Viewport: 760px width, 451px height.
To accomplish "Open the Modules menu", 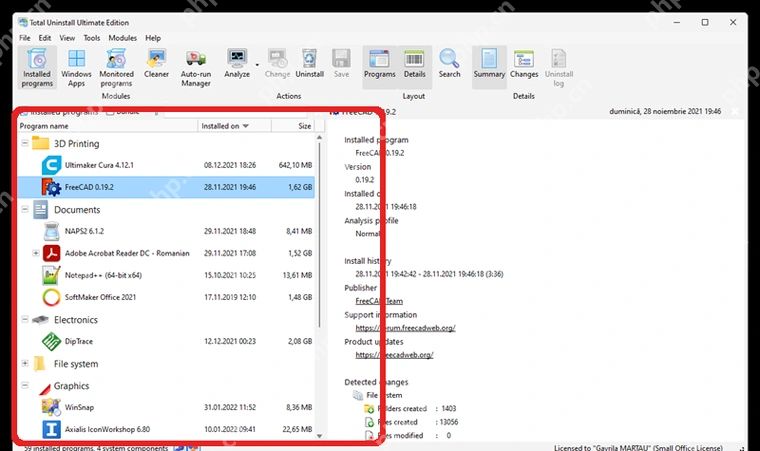I will click(x=122, y=38).
